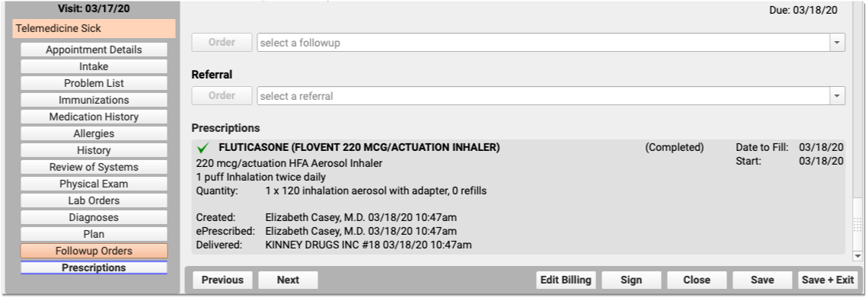Open the Allergies section
Viewport: 868px width, 298px height.
pos(94,133)
